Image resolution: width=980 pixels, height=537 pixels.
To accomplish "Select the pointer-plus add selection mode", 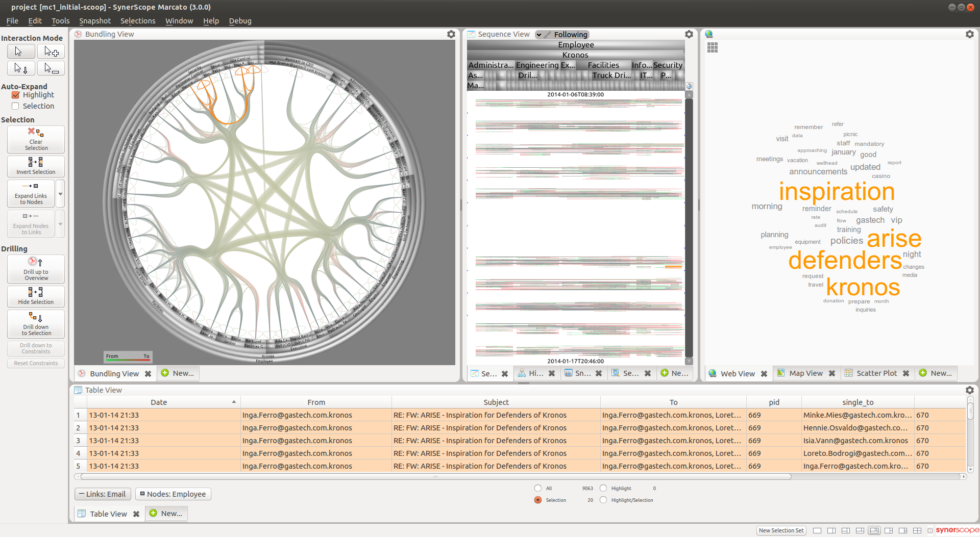I will click(x=51, y=52).
